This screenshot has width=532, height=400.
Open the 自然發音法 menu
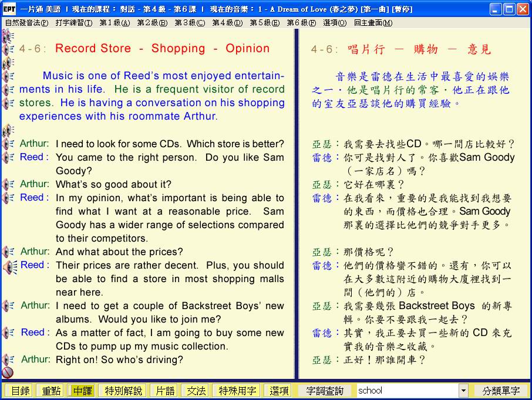(26, 23)
